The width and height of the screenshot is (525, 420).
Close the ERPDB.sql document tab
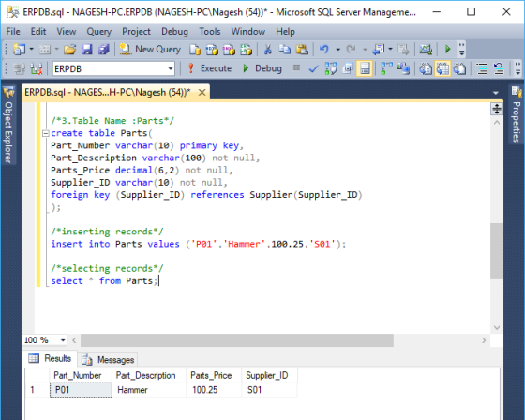click(x=202, y=92)
